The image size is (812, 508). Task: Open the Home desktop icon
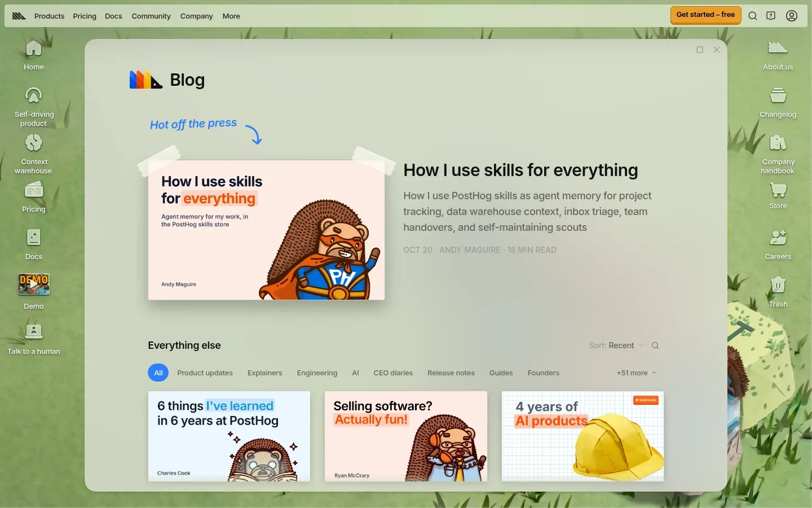(x=34, y=55)
